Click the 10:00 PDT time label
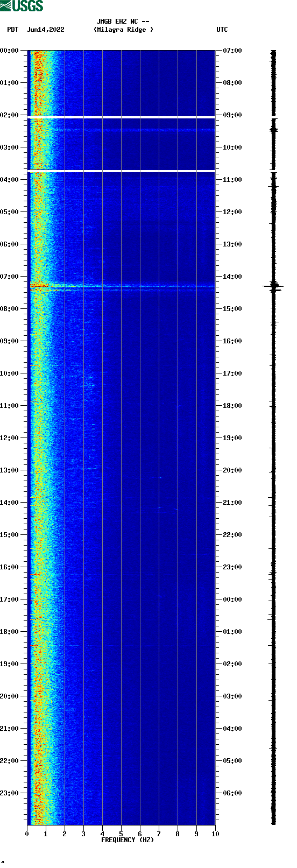The height and width of the screenshot is (868, 297). [x=10, y=373]
